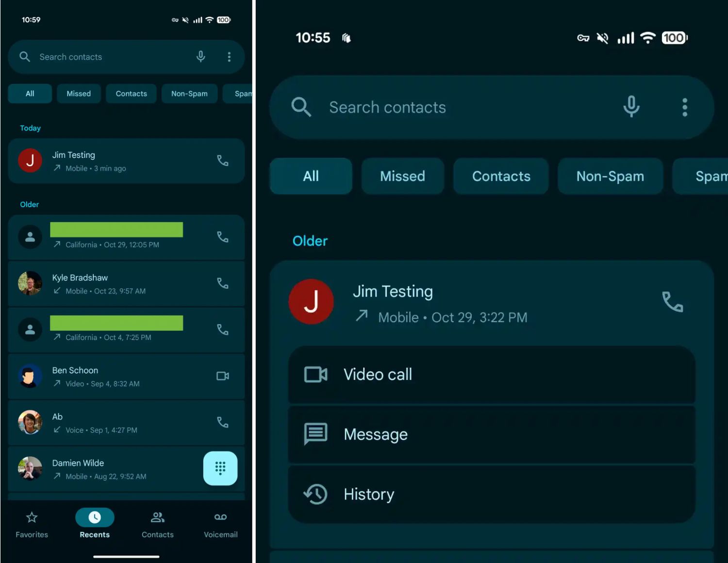
Task: Call Jim Testing from the 3 min ago entry
Action: [222, 161]
